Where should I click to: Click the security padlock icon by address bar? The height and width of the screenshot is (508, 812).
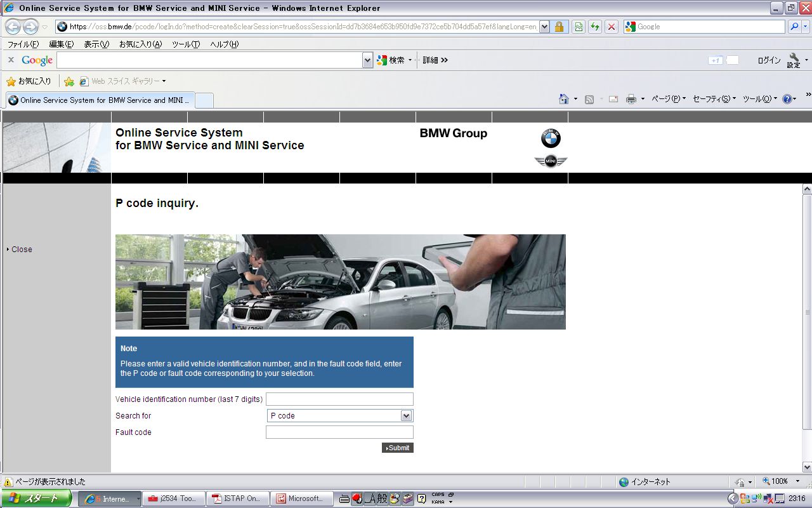point(559,27)
